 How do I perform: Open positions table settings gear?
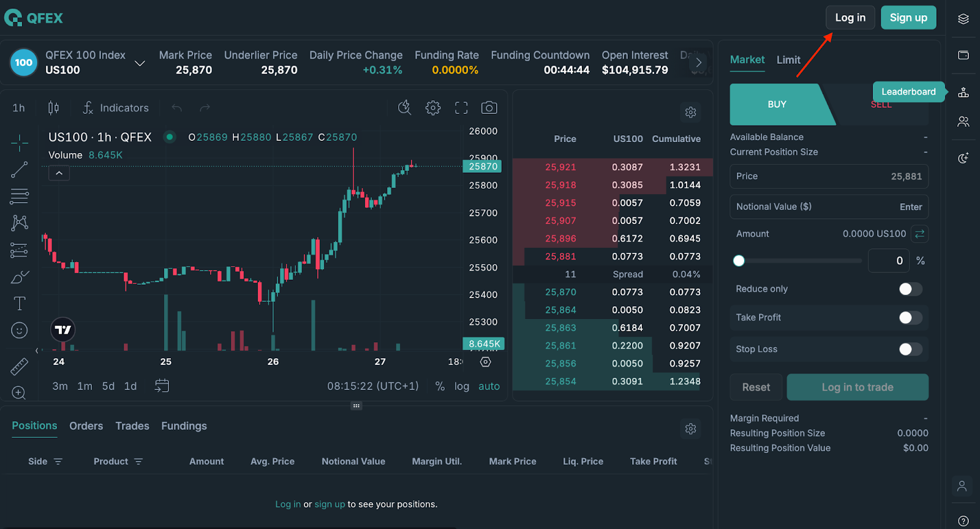(691, 429)
